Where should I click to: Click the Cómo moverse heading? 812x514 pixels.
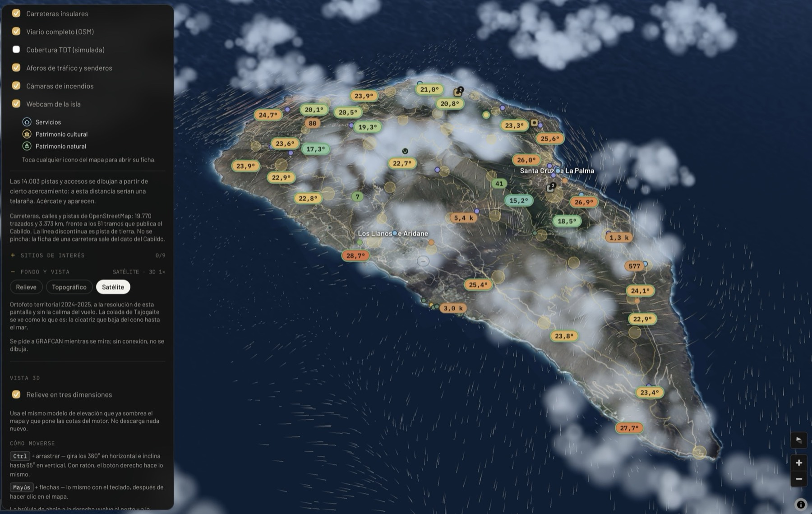[x=32, y=444]
